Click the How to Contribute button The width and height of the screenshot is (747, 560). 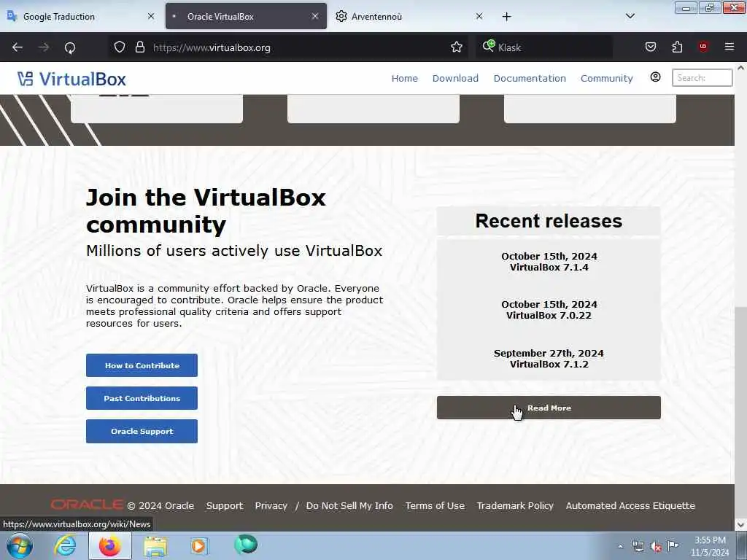[x=142, y=365]
